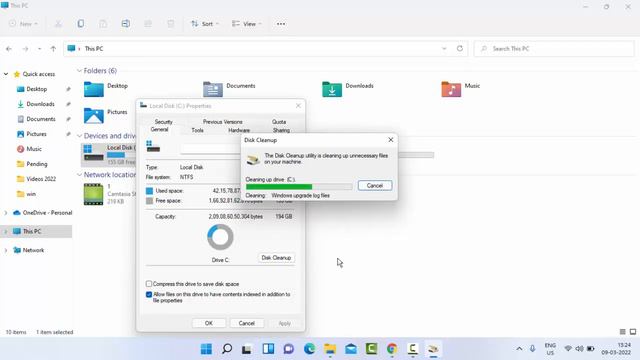640x360 pixels.
Task: Open Mail app from taskbar
Action: [x=351, y=349]
